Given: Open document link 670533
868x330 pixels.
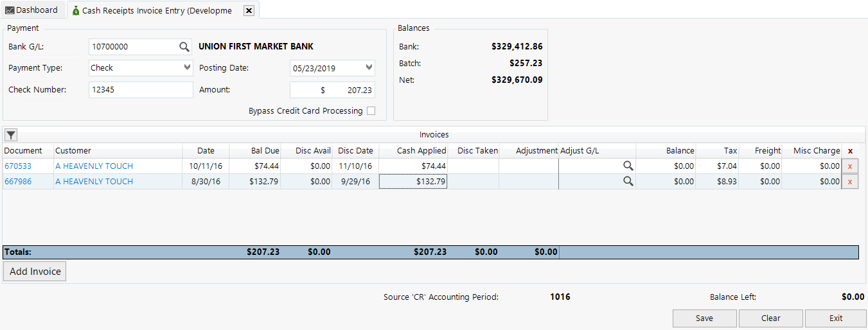Looking at the screenshot, I should tap(18, 166).
